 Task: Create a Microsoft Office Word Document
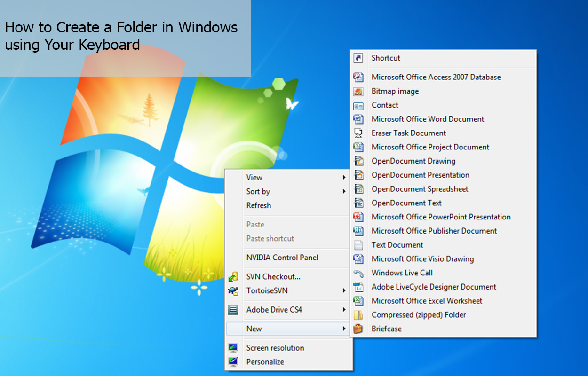[443, 119]
